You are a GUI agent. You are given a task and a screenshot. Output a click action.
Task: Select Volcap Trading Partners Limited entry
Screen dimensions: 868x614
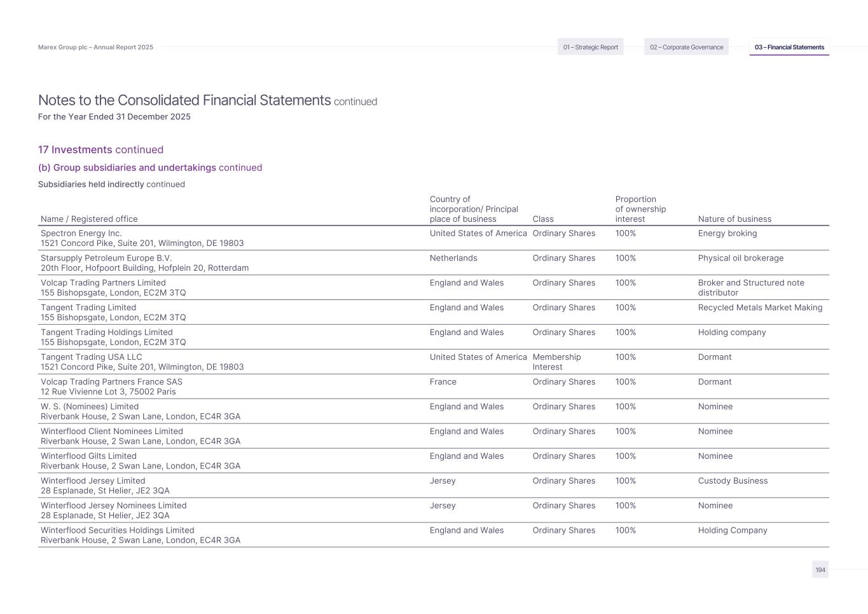tap(103, 283)
